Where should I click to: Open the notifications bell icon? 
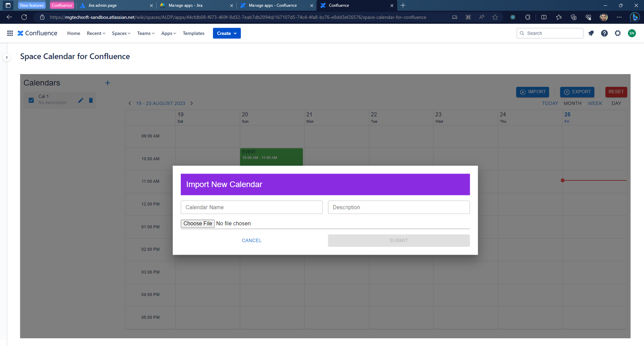click(x=591, y=33)
